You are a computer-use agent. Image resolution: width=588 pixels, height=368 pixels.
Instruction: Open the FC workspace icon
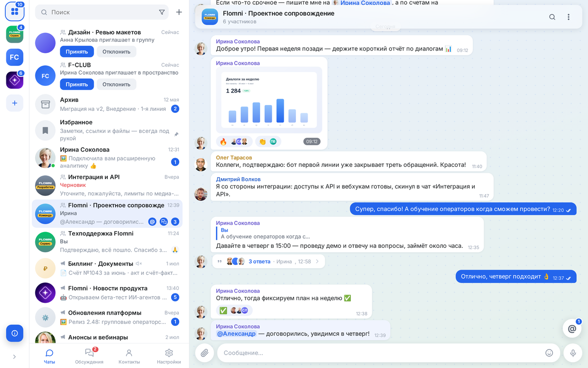click(x=14, y=57)
